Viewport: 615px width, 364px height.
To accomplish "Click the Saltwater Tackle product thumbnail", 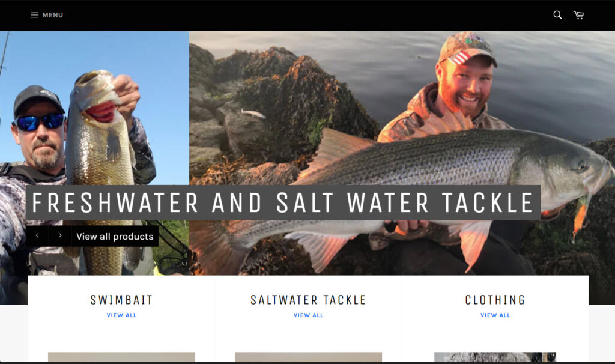I will (x=308, y=357).
